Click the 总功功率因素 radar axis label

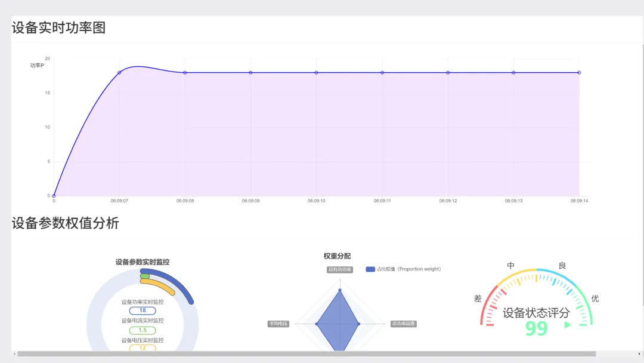point(403,324)
